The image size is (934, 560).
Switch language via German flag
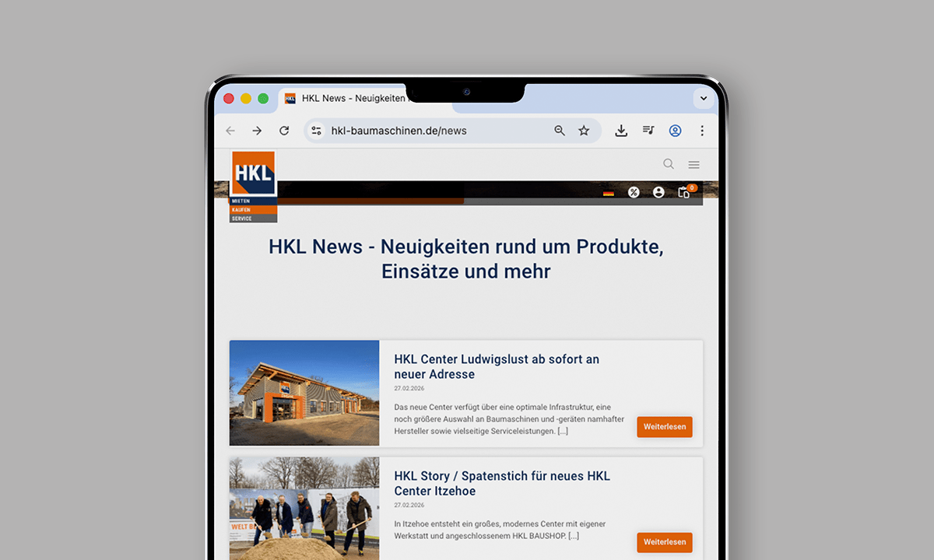609,193
